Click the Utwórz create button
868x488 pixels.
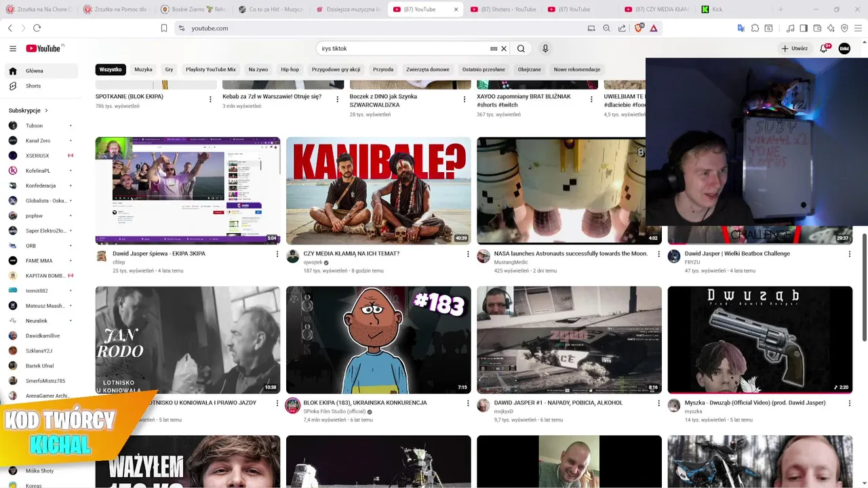pyautogui.click(x=794, y=48)
